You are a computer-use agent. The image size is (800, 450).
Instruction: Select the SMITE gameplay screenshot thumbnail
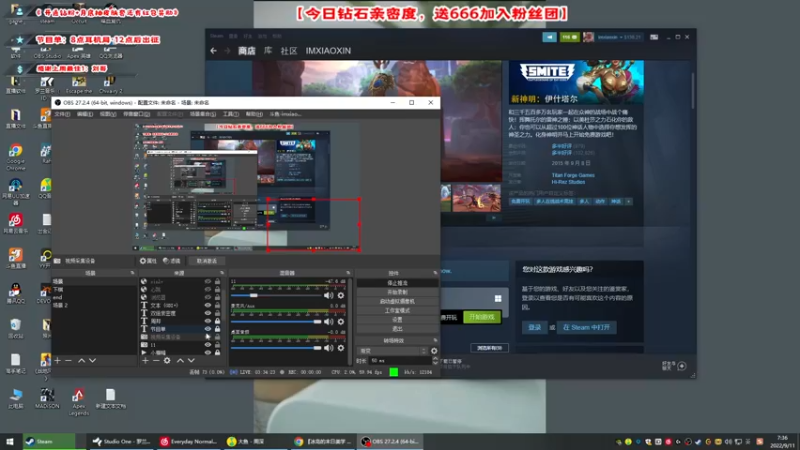coord(477,198)
